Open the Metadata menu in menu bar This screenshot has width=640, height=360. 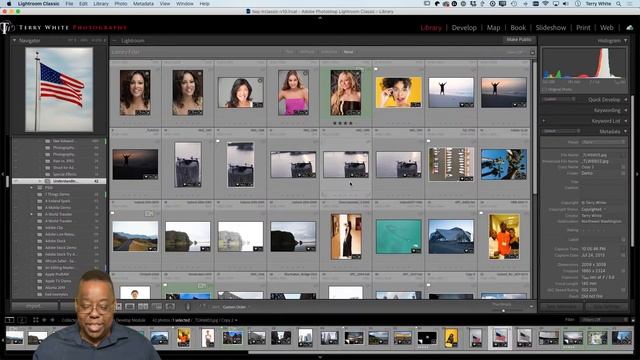coord(143,4)
